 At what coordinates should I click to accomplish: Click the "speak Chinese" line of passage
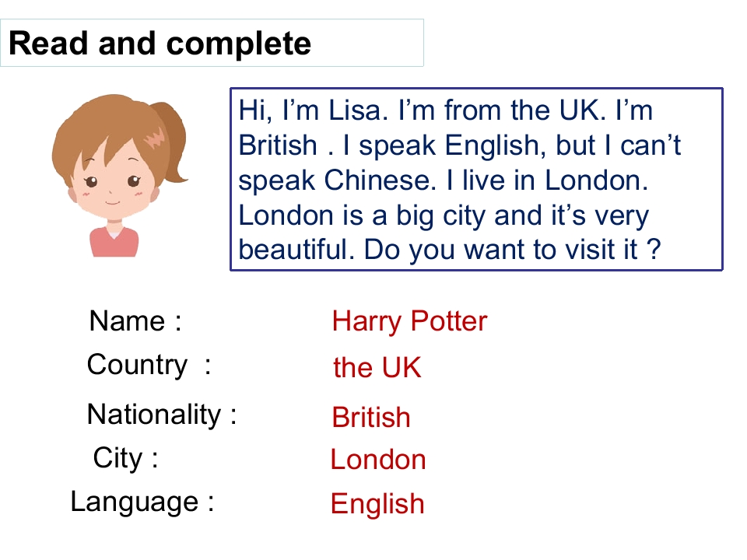(x=444, y=180)
